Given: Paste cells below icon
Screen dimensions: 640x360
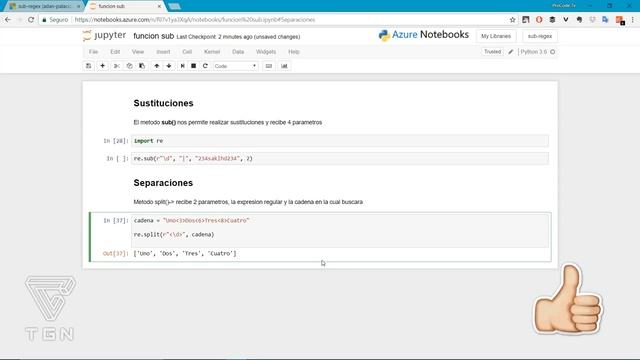Looking at the screenshot, I should point(142,66).
